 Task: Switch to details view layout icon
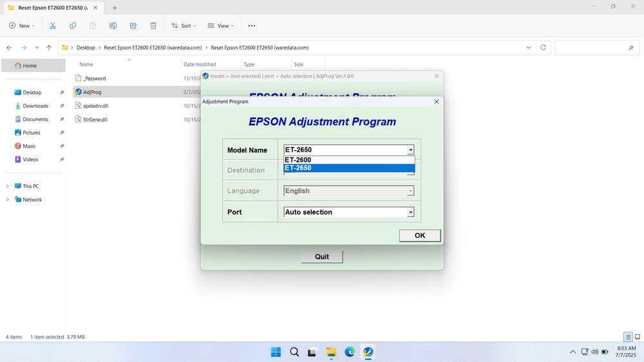pos(628,337)
